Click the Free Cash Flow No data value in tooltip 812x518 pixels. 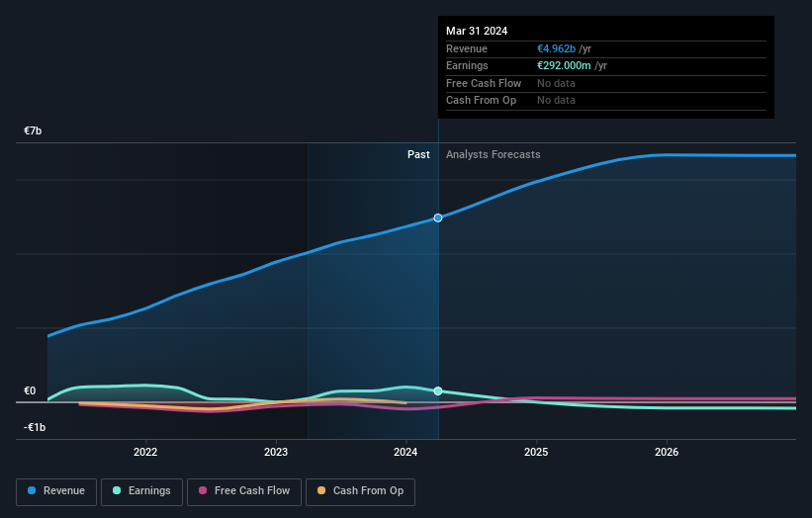point(556,83)
